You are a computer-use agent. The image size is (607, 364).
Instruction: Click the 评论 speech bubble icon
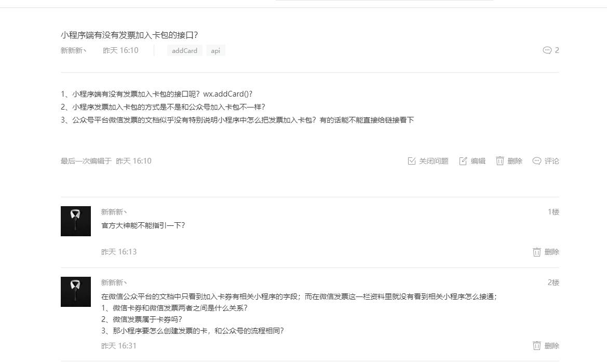[x=536, y=161]
